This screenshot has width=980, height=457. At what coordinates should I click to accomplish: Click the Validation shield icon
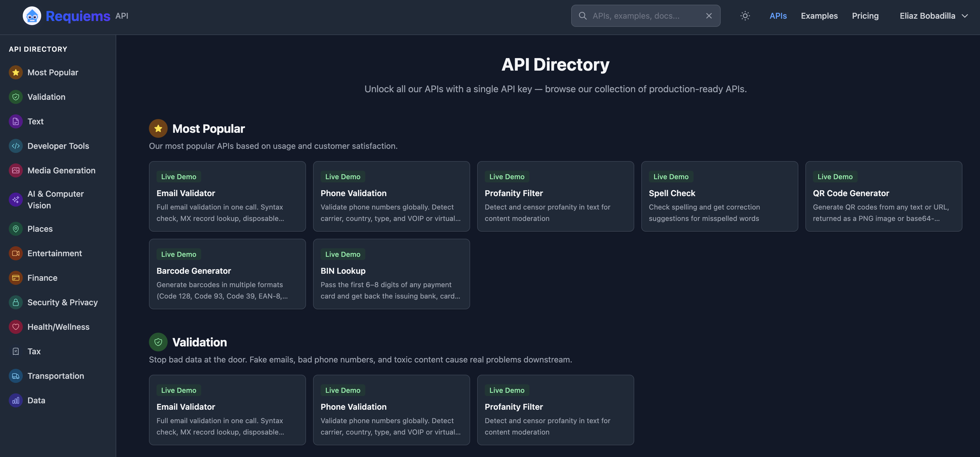pos(15,97)
